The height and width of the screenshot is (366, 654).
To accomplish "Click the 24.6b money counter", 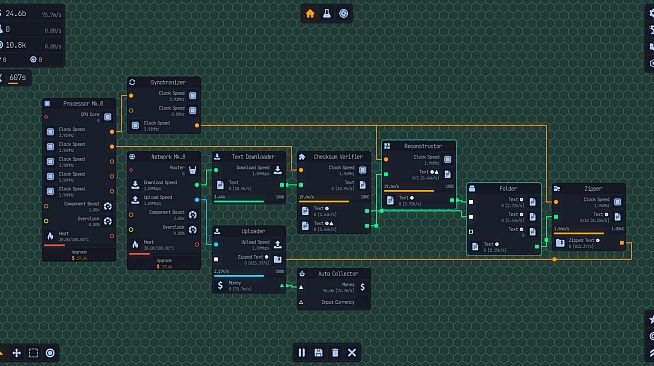I will point(16,14).
